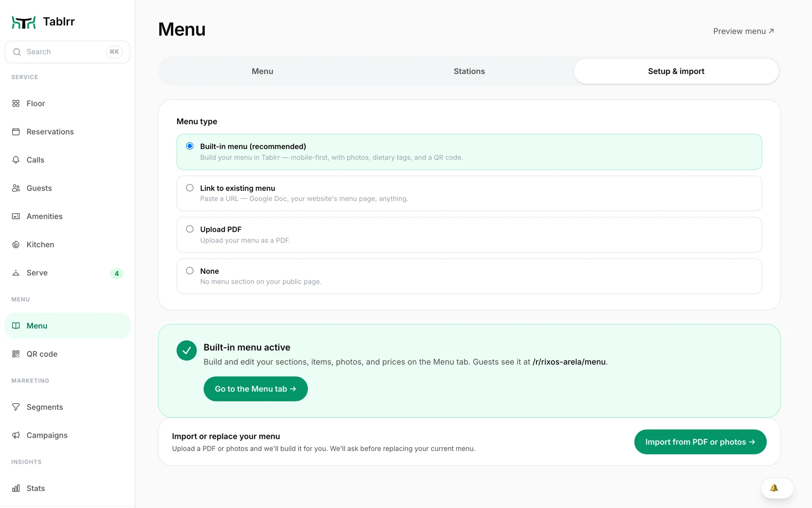This screenshot has width=812, height=508.
Task: Click 'Upload your menu as a PDF.' text
Action: [245, 240]
